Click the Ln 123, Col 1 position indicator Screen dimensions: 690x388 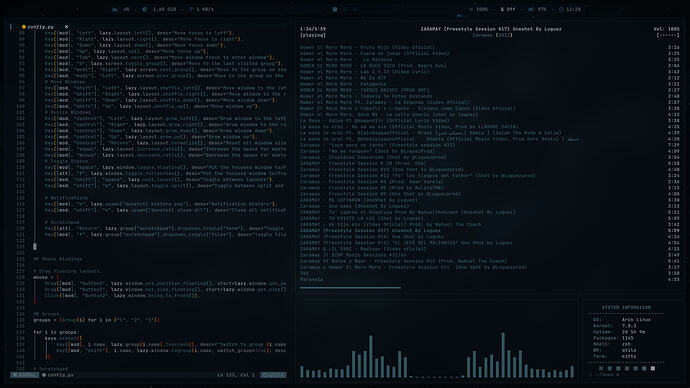[x=236, y=375]
